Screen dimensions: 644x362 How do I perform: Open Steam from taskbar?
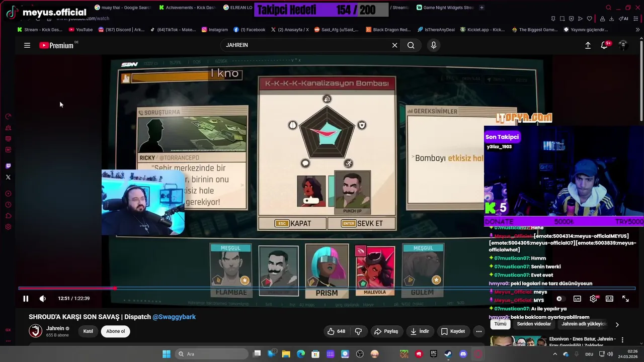pyautogui.click(x=448, y=354)
